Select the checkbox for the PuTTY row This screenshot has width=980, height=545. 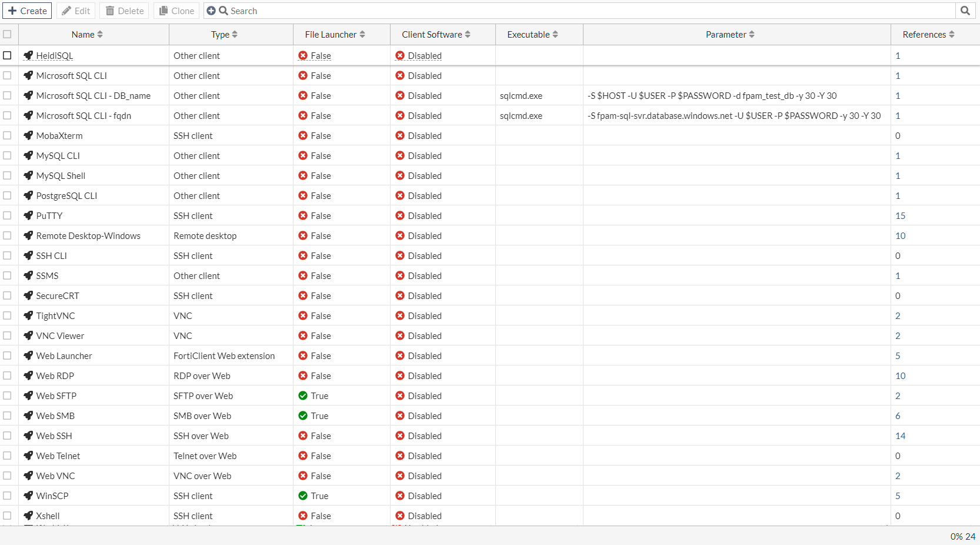(8, 215)
